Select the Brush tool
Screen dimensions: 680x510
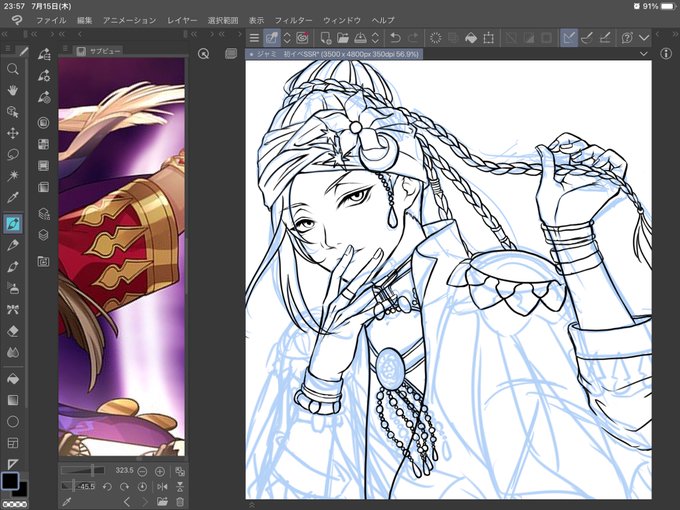(x=13, y=267)
